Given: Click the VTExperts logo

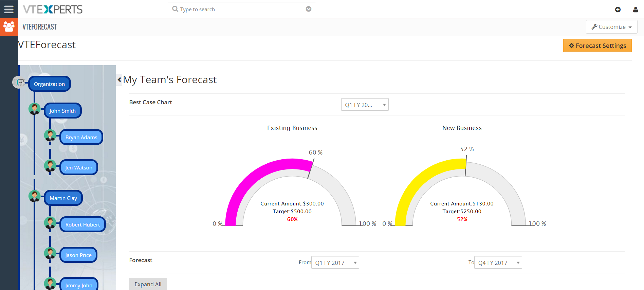Looking at the screenshot, I should [x=53, y=9].
